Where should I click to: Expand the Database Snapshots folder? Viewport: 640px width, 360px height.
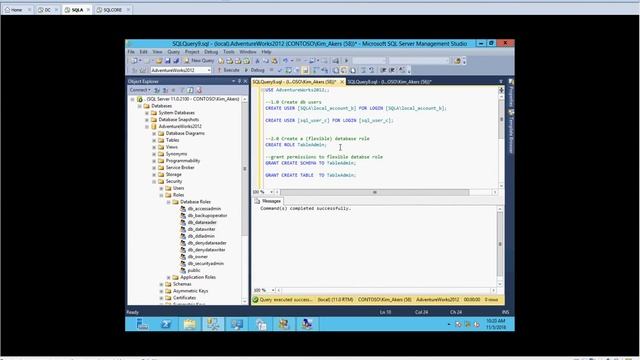pos(147,120)
